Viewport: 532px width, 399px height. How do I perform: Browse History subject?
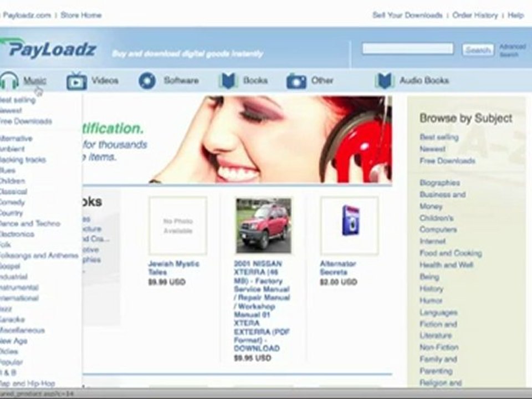click(431, 289)
